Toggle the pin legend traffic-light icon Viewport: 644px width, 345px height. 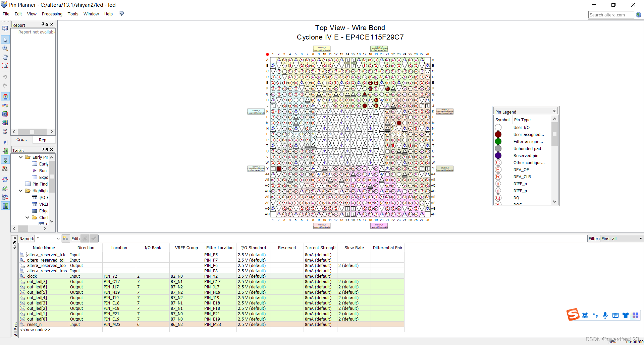[5, 160]
